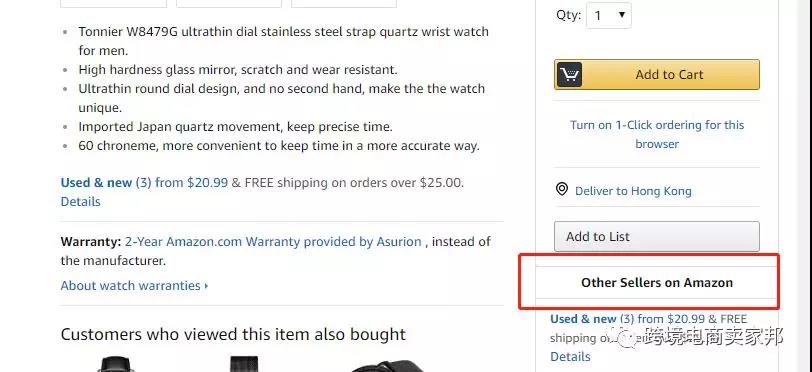Click the shopping cart icon on Add to Cart

tap(569, 75)
